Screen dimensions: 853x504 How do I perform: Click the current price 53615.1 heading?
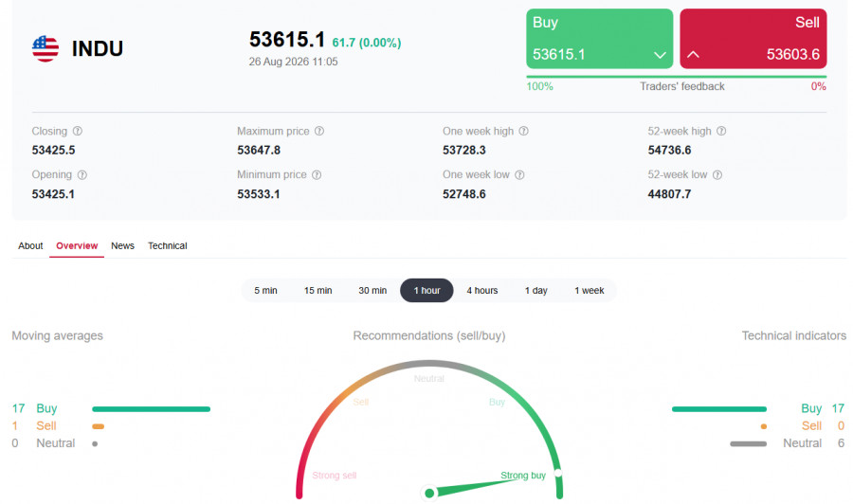pos(287,40)
